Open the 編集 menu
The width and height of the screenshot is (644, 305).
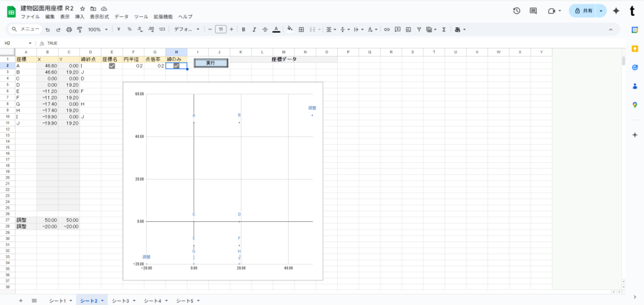pyautogui.click(x=50, y=17)
